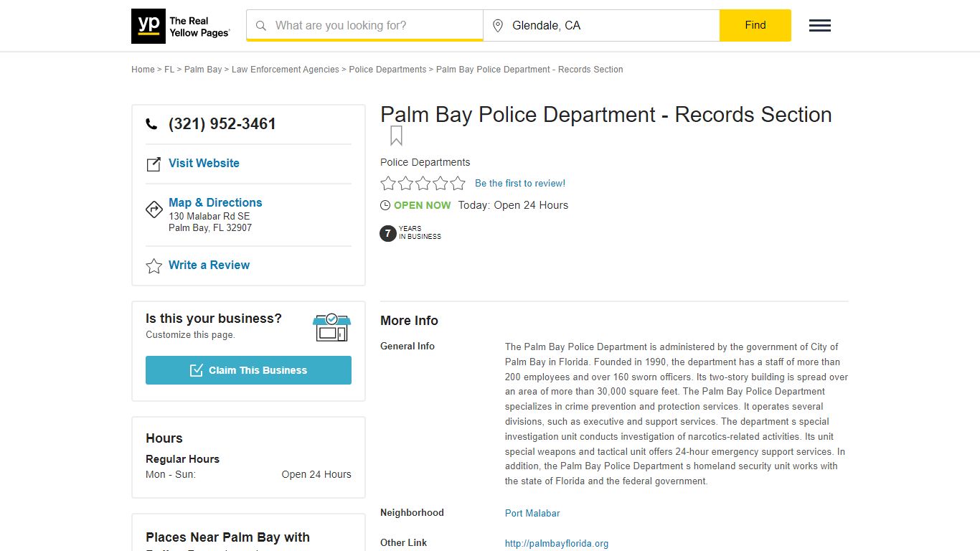Open the Visit Website link

tap(204, 163)
